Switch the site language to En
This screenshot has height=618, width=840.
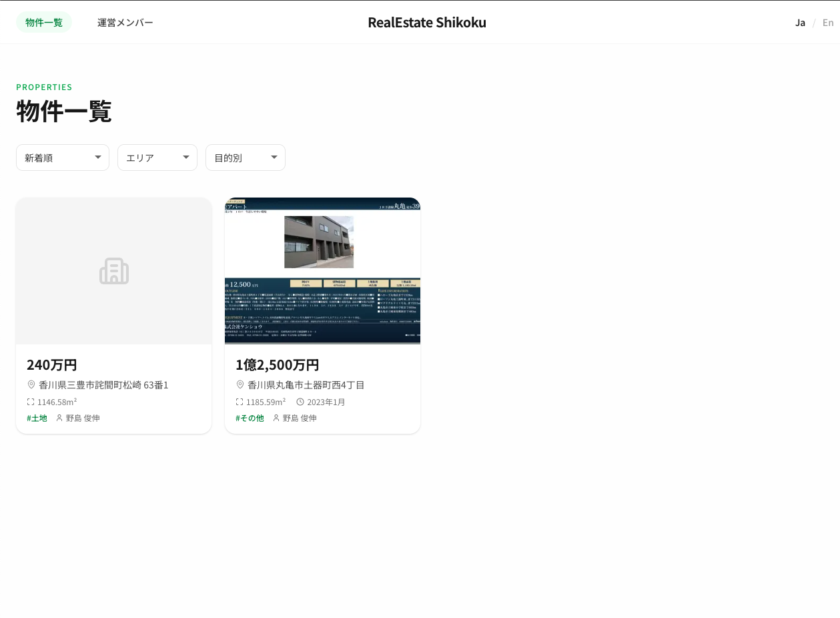[x=827, y=22]
